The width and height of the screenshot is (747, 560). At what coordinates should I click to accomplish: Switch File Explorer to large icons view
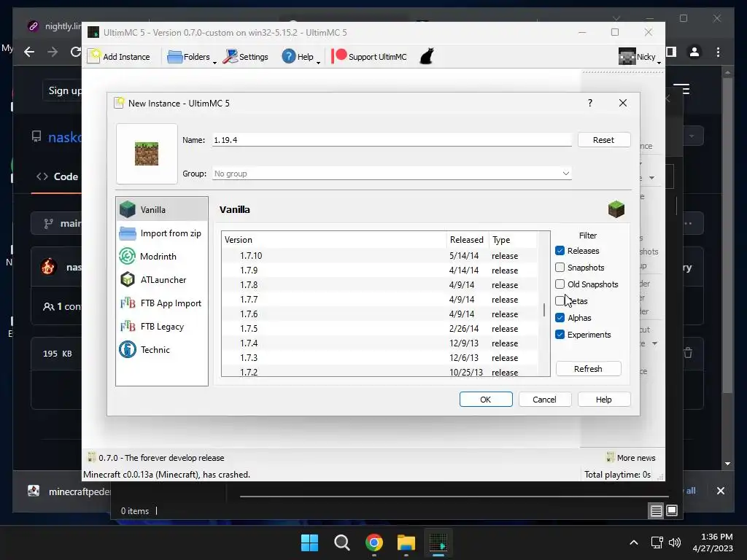pos(672,511)
